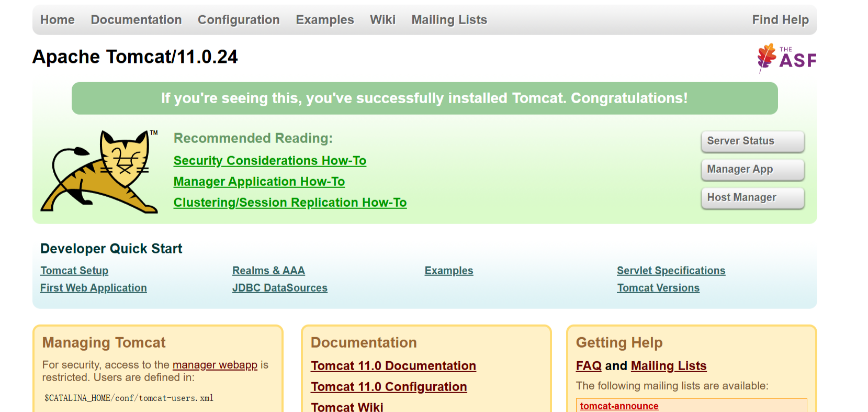The width and height of the screenshot is (868, 412).
Task: Go to the Home nav item
Action: 58,20
